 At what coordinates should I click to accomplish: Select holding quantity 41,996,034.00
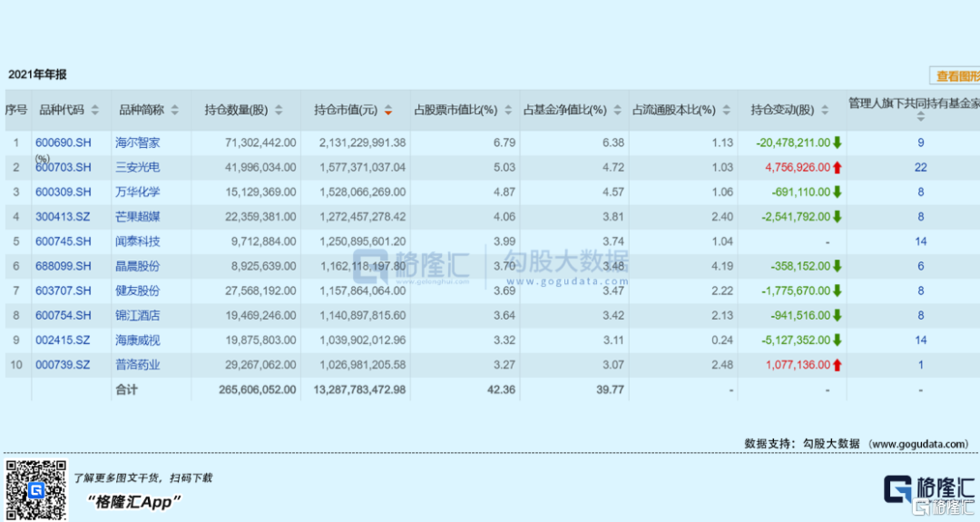pyautogui.click(x=260, y=168)
